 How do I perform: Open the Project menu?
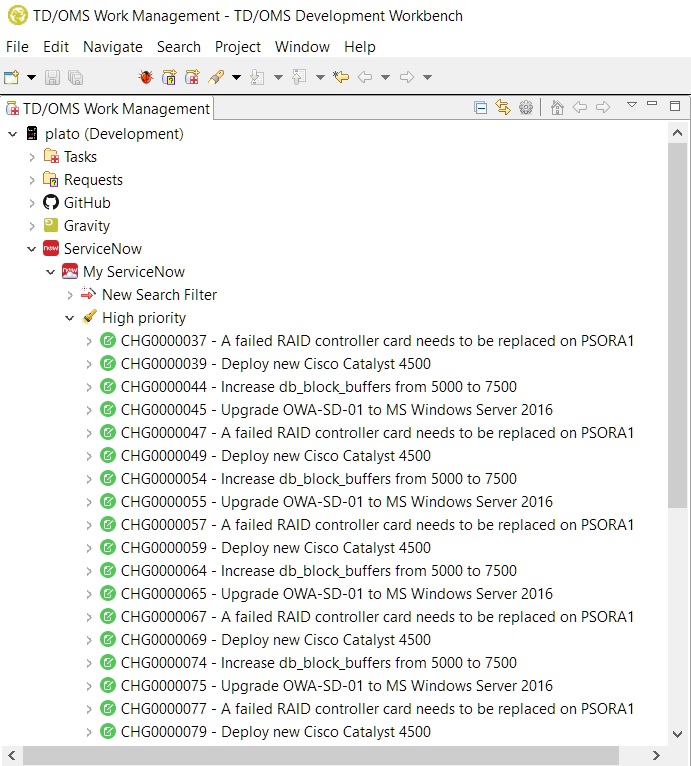(237, 47)
